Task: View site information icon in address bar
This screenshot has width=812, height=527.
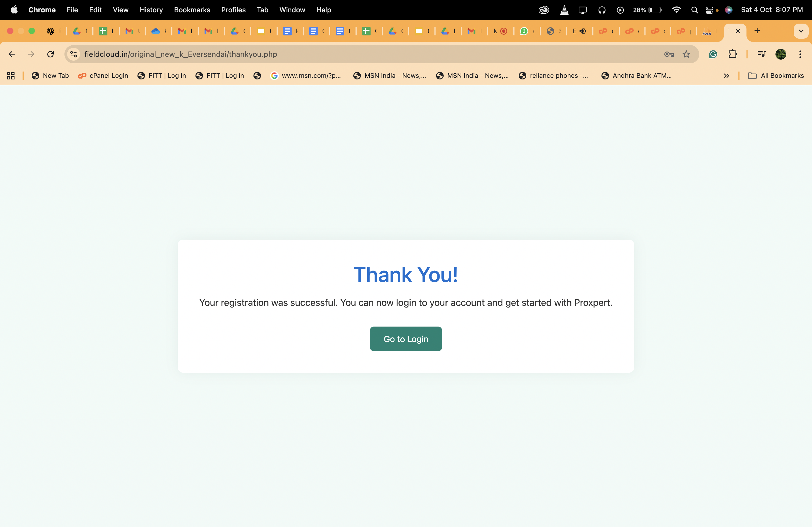Action: (73, 54)
